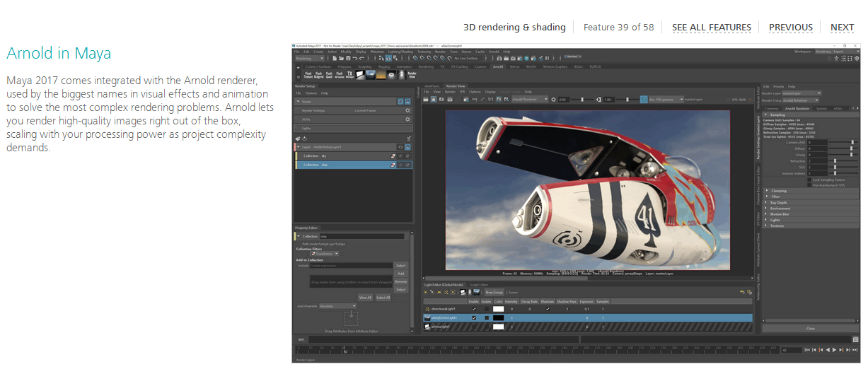Screen dimensions: 868x381
Task: Click the go to end playback button
Action: click(x=855, y=350)
